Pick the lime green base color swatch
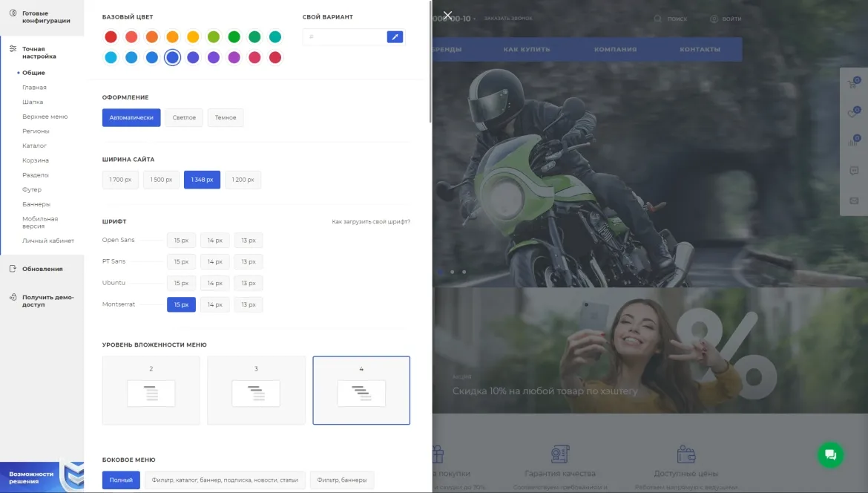This screenshot has width=868, height=493. click(213, 37)
